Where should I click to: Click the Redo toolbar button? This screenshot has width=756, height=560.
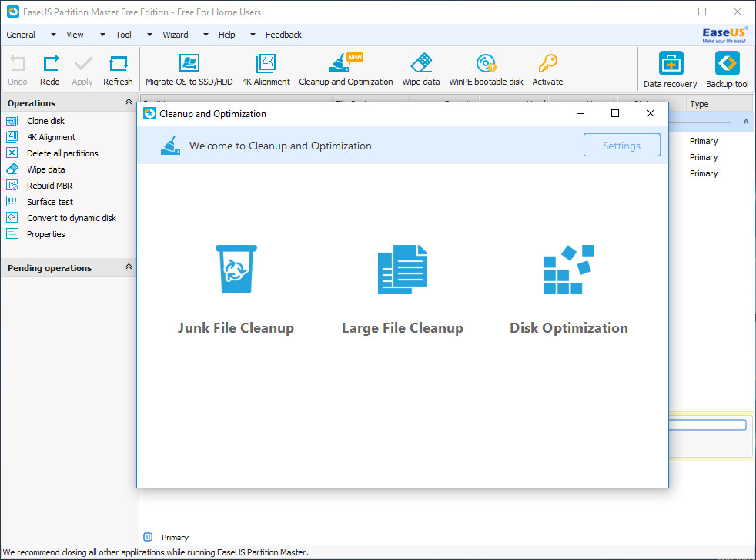pyautogui.click(x=50, y=70)
